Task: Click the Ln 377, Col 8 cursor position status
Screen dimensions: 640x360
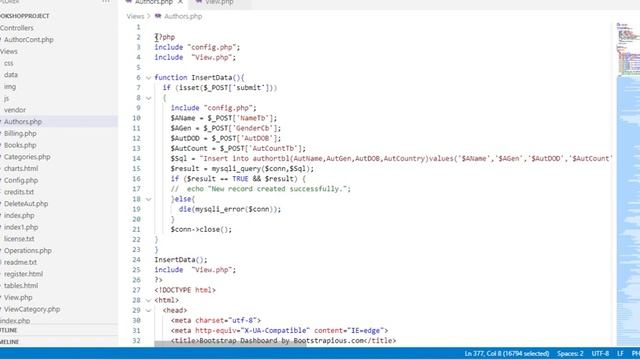Action: pos(507,353)
